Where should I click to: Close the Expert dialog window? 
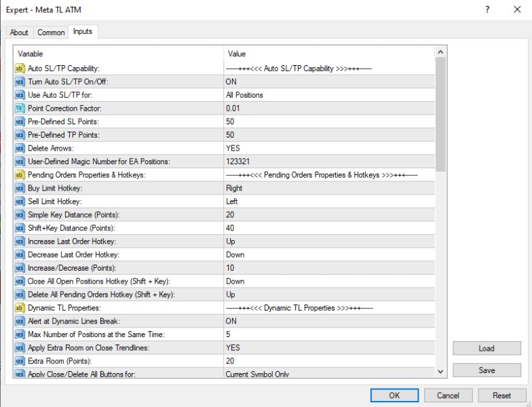click(517, 9)
